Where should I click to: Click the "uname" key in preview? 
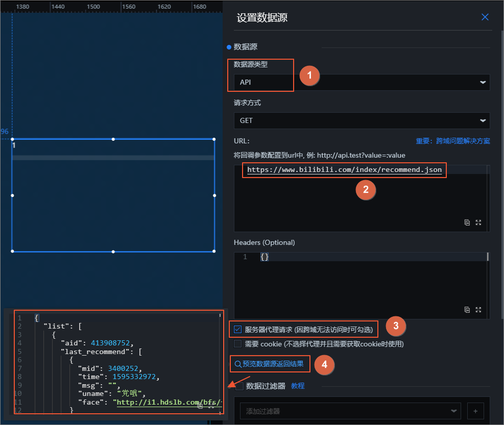pos(93,393)
